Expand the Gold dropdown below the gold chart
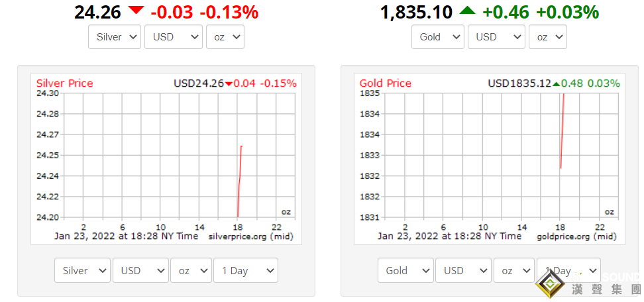Screen dimensions: 644x302 [405, 270]
